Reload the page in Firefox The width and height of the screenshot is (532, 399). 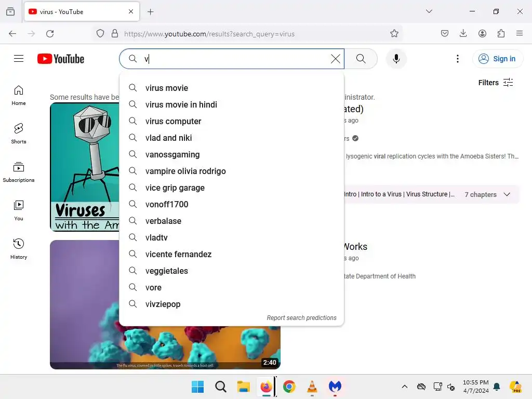pyautogui.click(x=50, y=34)
